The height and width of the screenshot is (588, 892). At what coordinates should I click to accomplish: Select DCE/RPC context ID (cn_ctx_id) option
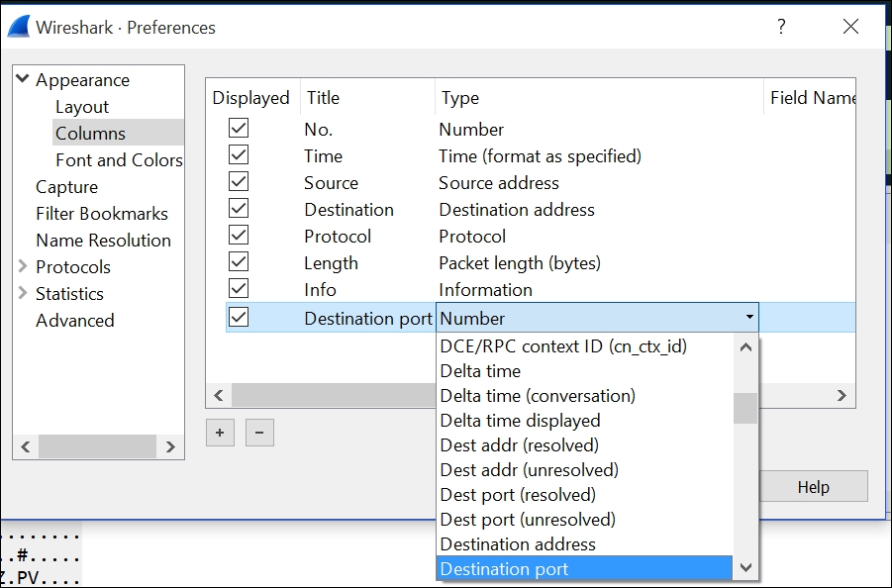(585, 346)
